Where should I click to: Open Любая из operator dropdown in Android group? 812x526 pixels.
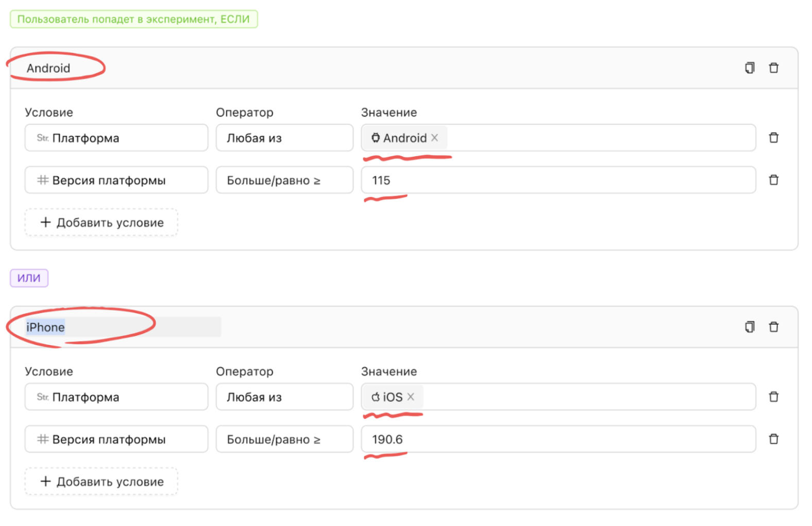click(x=284, y=138)
